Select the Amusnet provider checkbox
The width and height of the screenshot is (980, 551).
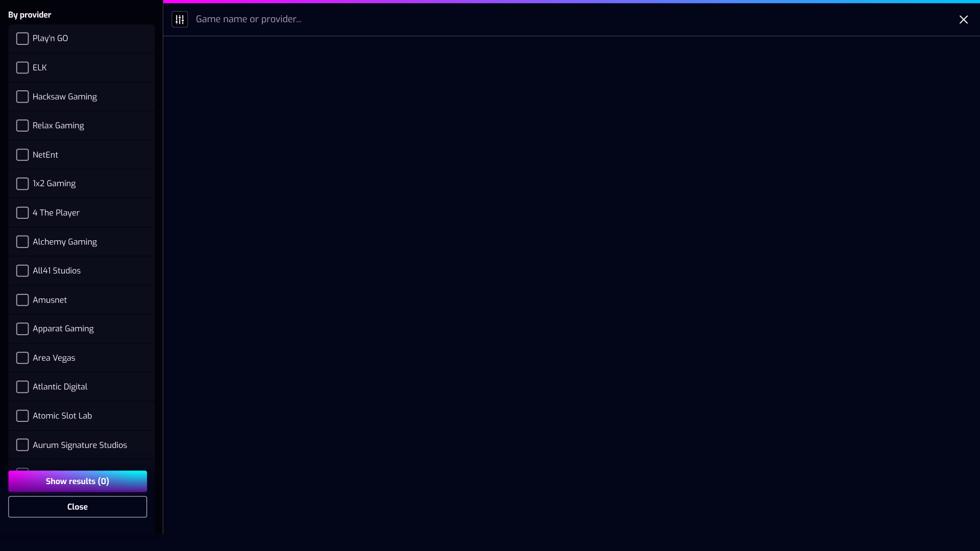[22, 300]
